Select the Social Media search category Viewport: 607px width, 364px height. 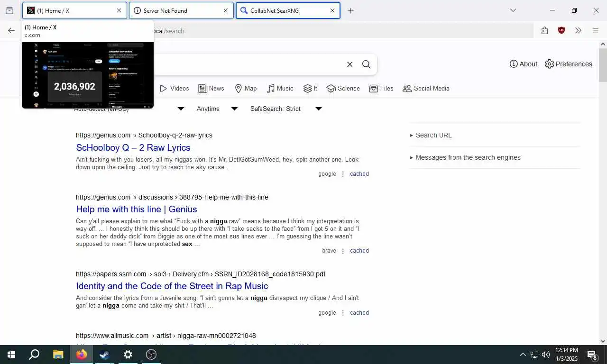426,88
